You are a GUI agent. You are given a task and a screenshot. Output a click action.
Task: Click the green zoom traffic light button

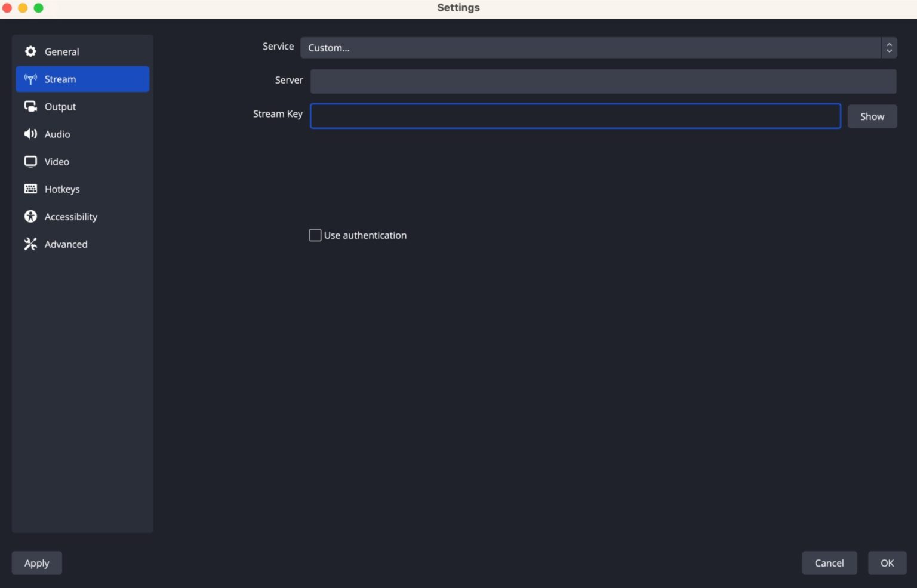click(x=38, y=8)
